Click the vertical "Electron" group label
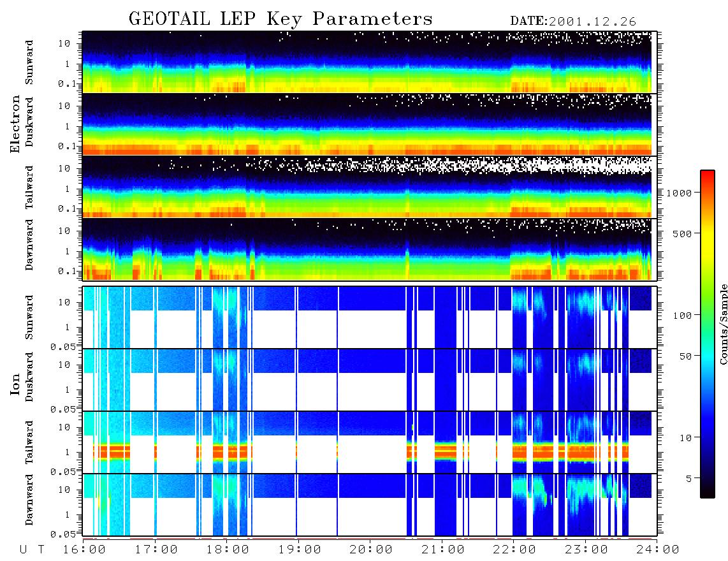This screenshot has height=561, width=728. [x=15, y=124]
